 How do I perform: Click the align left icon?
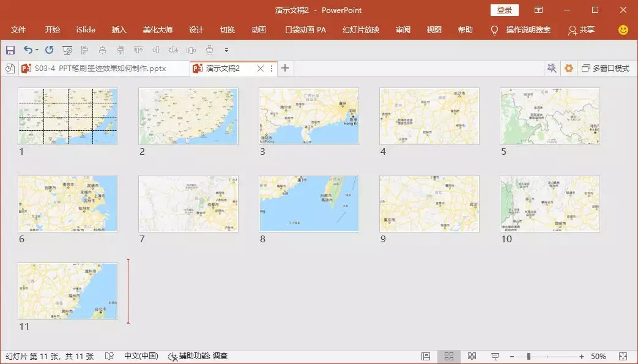coord(84,50)
